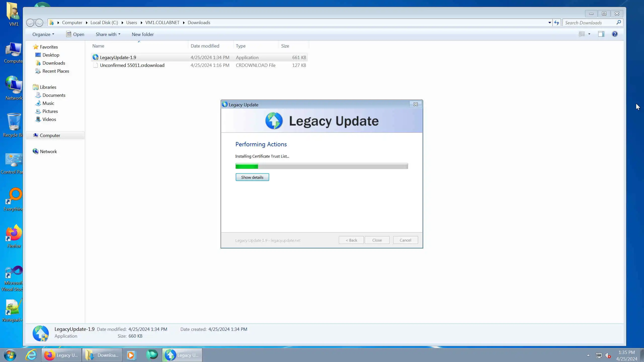Screen dimensions: 644x362
Task: Open Firefox from the taskbar
Action: 61,355
